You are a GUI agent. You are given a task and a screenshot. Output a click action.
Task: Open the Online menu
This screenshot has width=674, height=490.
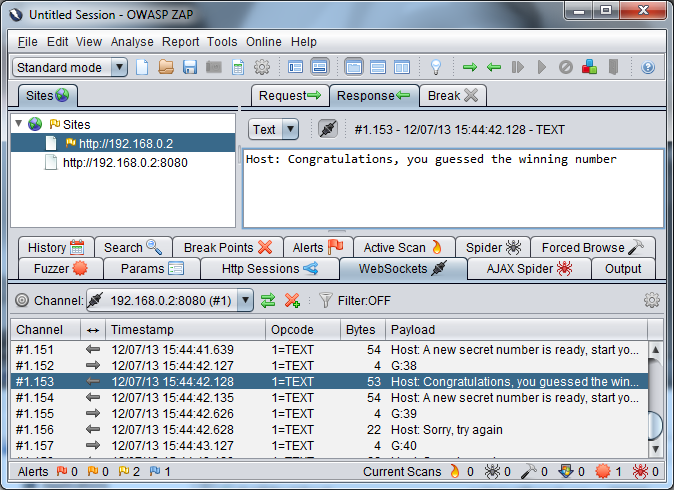coord(263,42)
